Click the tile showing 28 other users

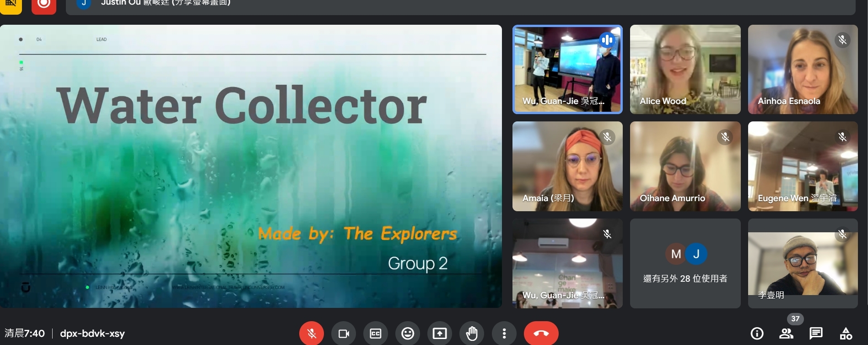click(x=685, y=263)
